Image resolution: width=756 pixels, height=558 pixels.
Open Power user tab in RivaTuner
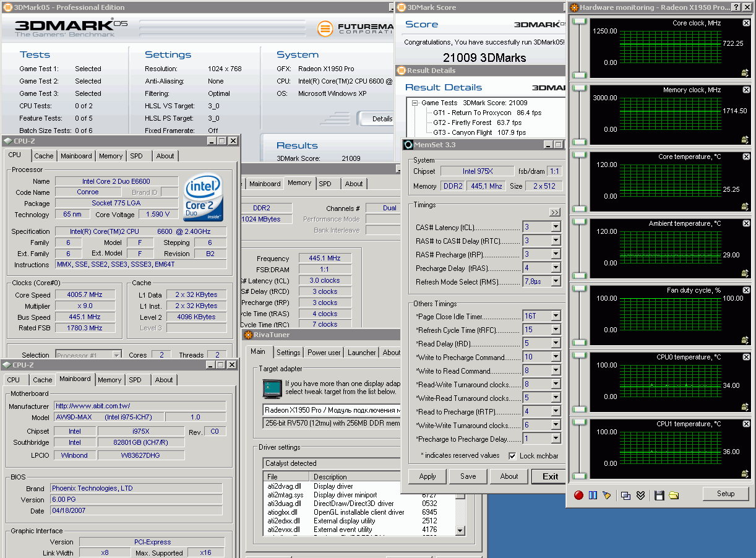324,352
